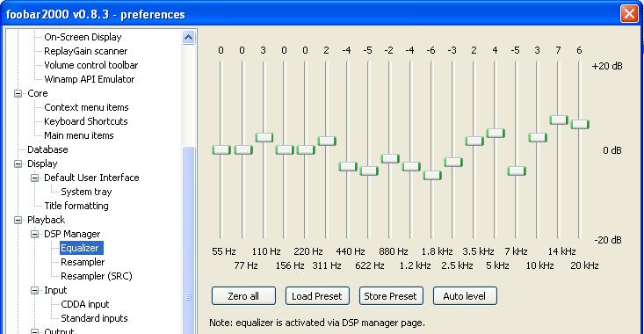The width and height of the screenshot is (644, 334).
Task: Click the 3.5 kHz slider thumb
Action: tap(474, 141)
